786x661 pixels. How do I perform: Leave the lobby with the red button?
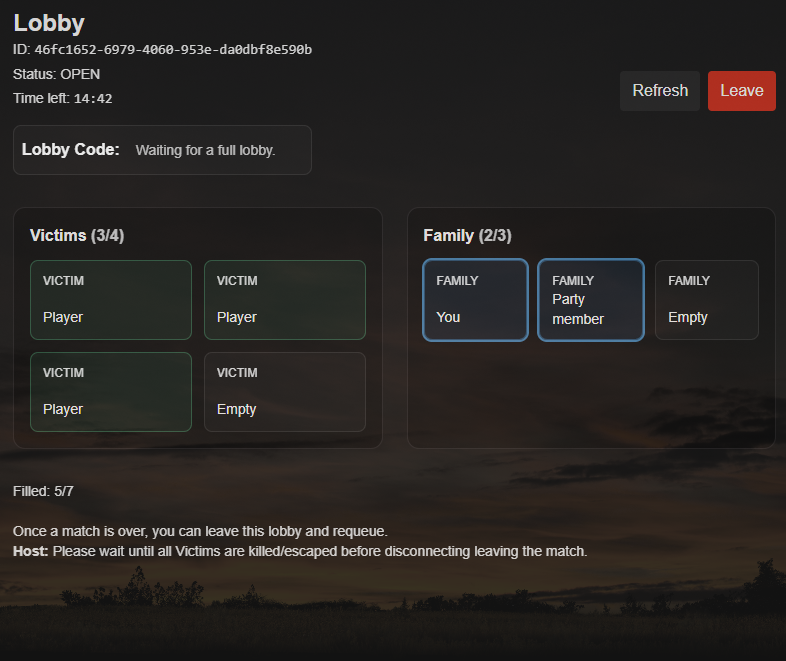click(741, 91)
